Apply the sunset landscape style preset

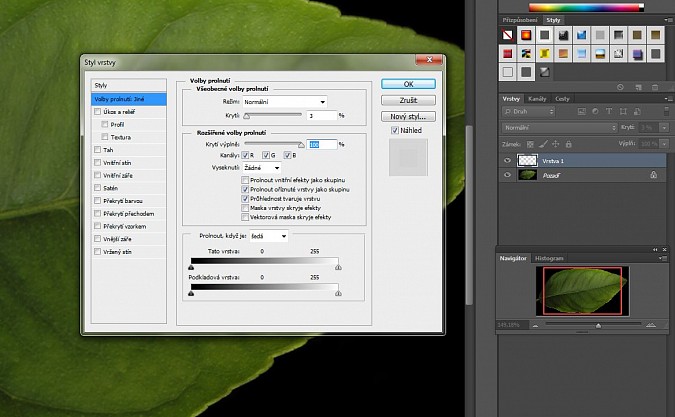point(600,54)
